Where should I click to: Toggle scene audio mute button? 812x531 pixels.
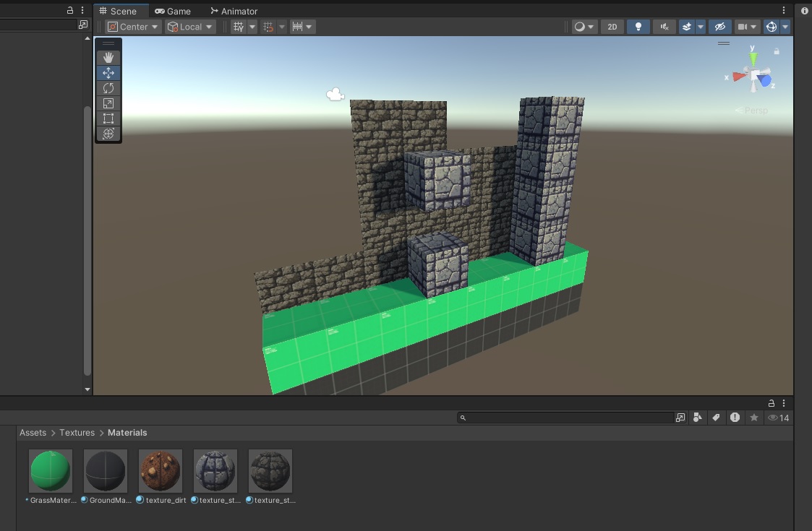click(664, 27)
